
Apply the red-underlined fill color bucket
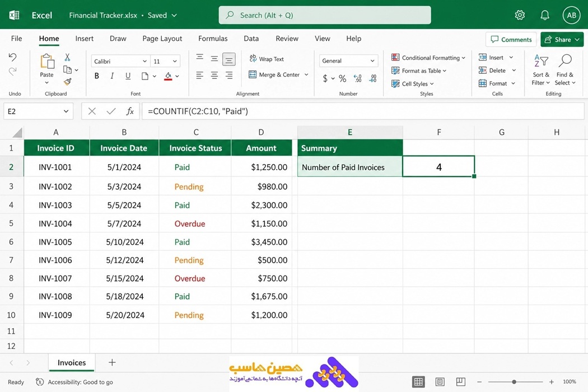168,76
